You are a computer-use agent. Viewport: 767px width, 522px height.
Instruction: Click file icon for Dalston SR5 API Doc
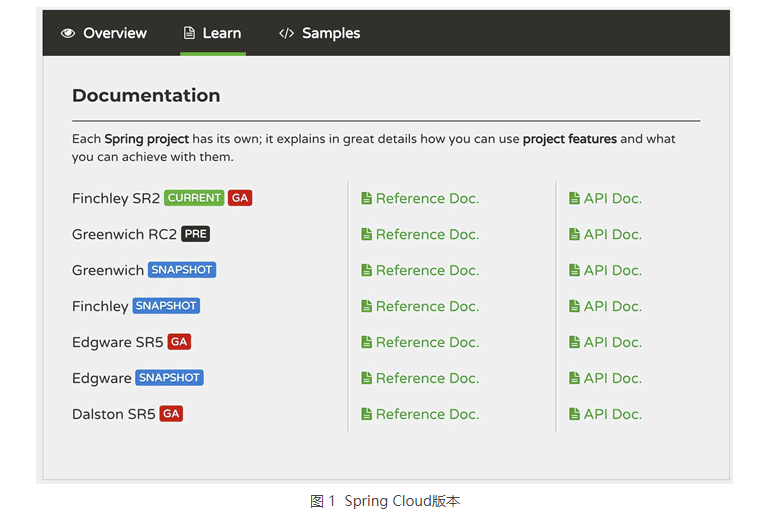[574, 414]
